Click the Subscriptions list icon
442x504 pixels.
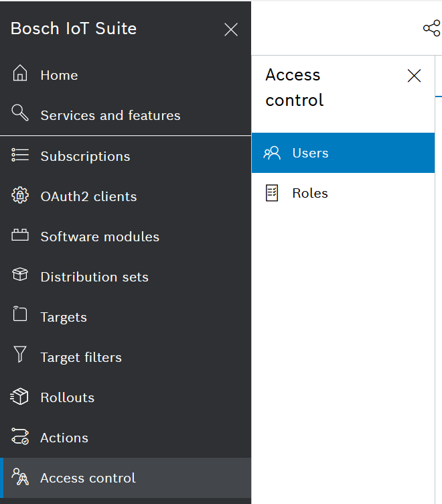pyautogui.click(x=20, y=155)
